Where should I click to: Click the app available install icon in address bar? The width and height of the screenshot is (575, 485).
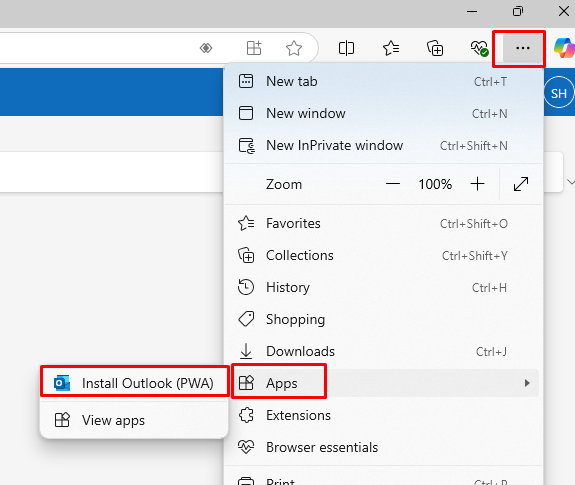254,48
